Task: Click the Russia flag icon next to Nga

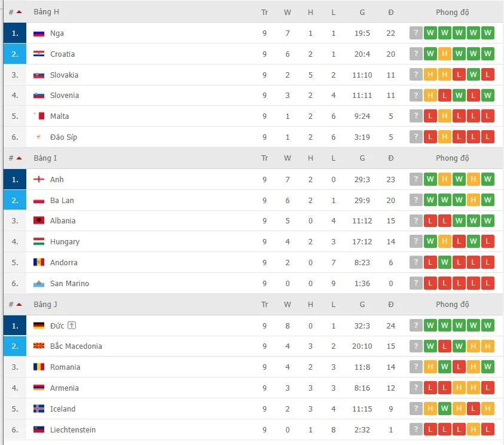Action: pyautogui.click(x=38, y=33)
